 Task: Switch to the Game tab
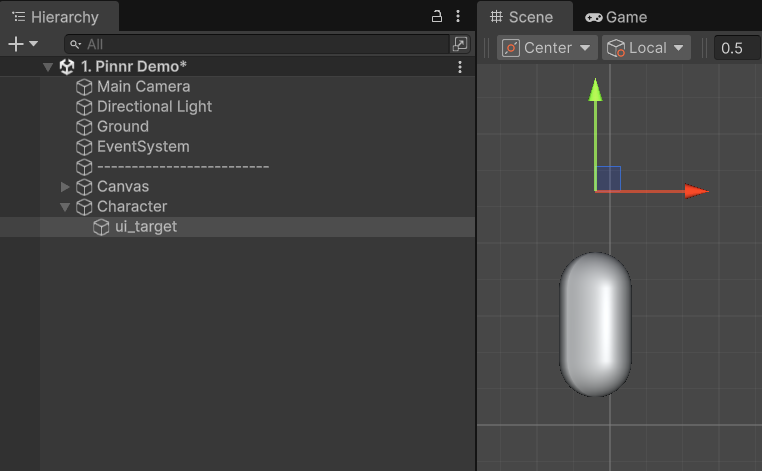coord(616,17)
